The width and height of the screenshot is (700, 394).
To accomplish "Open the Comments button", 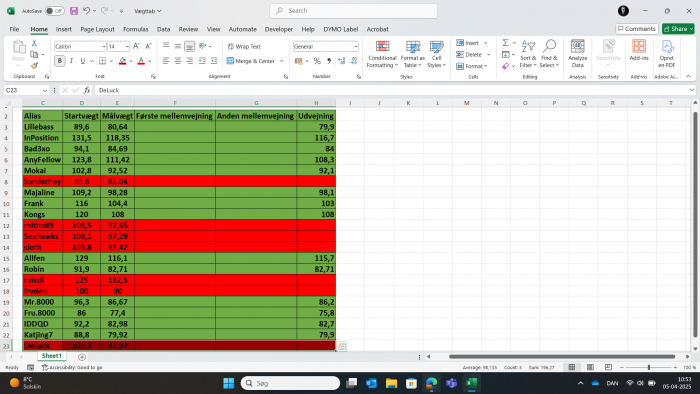I will [x=637, y=29].
